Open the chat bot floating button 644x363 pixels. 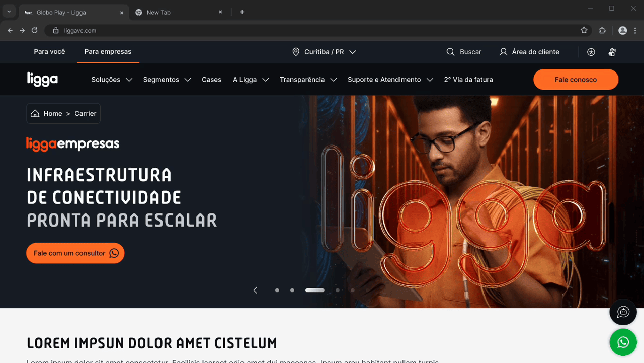(x=623, y=312)
